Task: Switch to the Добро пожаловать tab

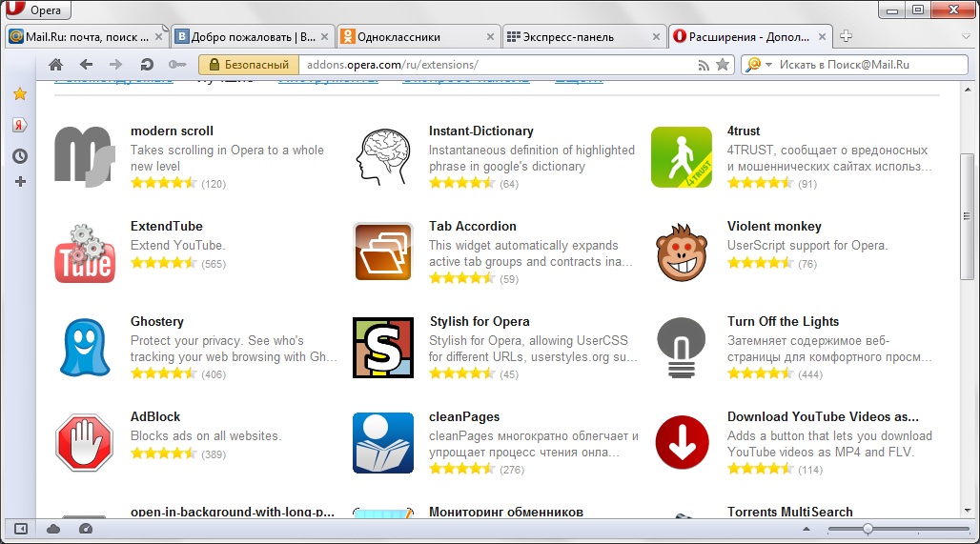Action: pyautogui.click(x=252, y=37)
